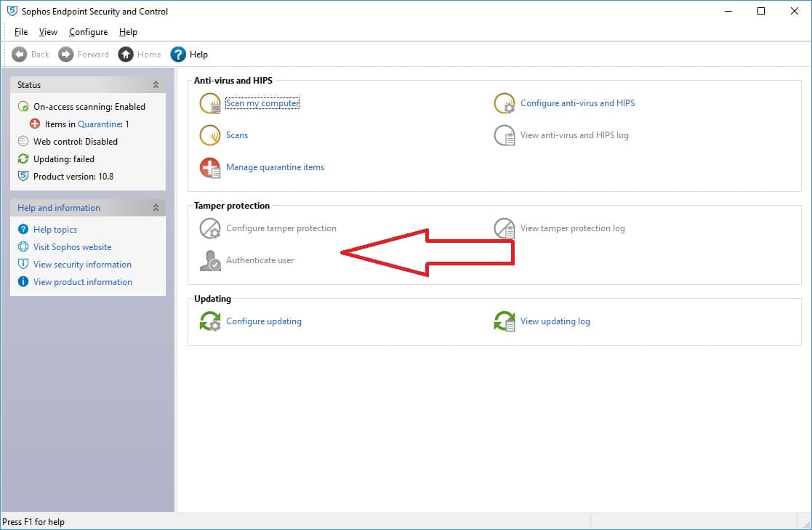
Task: Click the Visit Sophos website globe icon
Action: point(23,246)
